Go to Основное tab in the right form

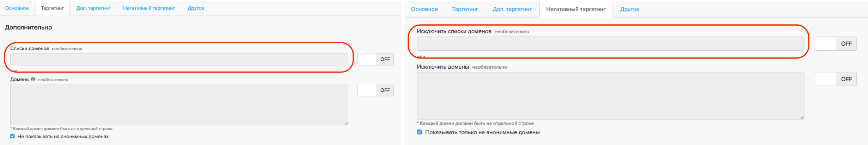(424, 9)
